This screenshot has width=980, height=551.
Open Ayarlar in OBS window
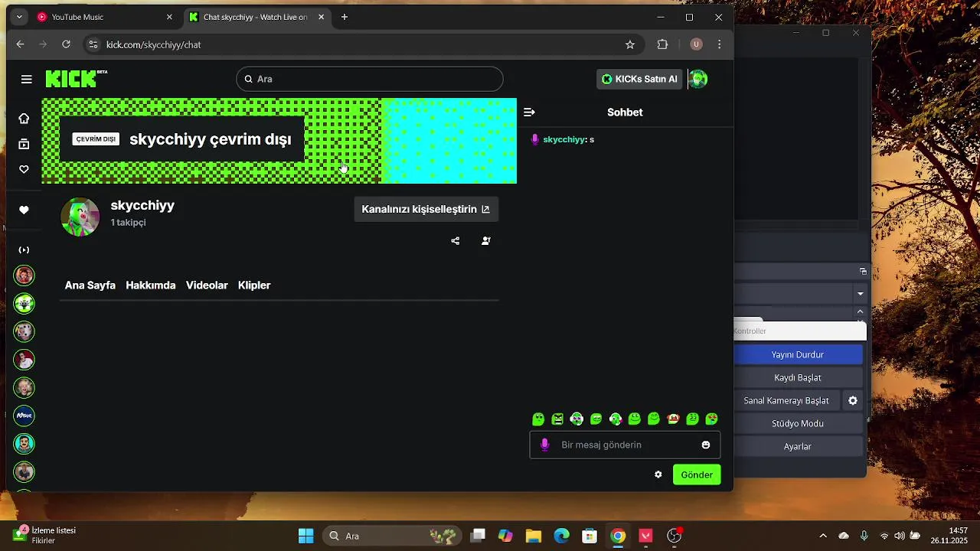[x=798, y=446]
